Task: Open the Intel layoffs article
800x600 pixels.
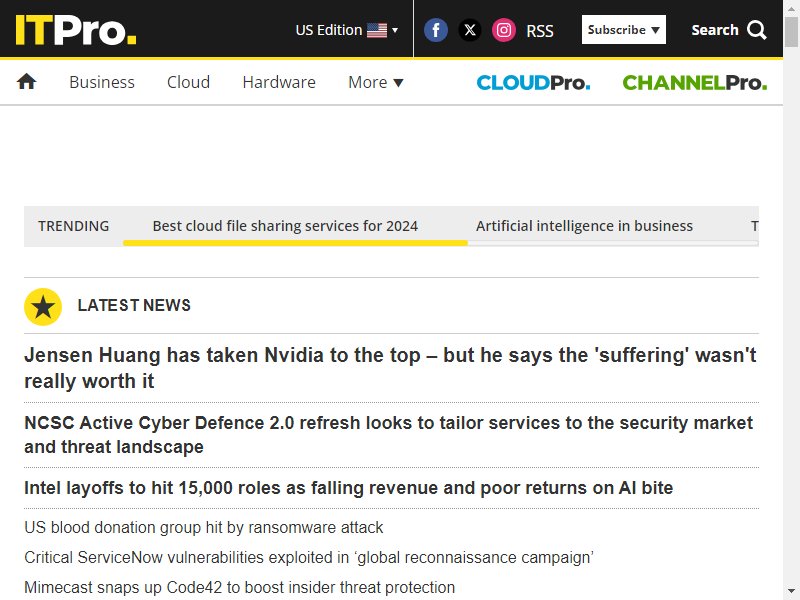Action: pyautogui.click(x=348, y=488)
